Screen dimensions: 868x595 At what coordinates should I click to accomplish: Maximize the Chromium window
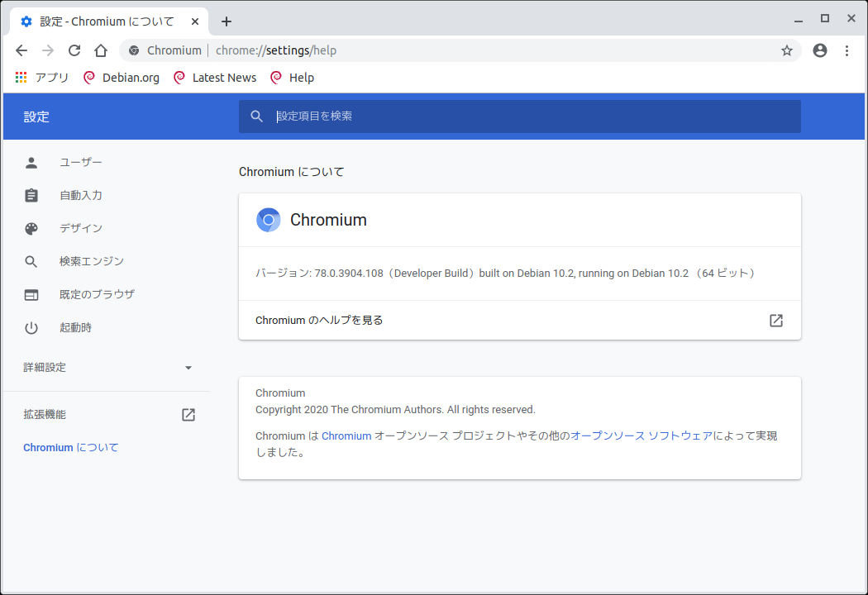point(825,18)
